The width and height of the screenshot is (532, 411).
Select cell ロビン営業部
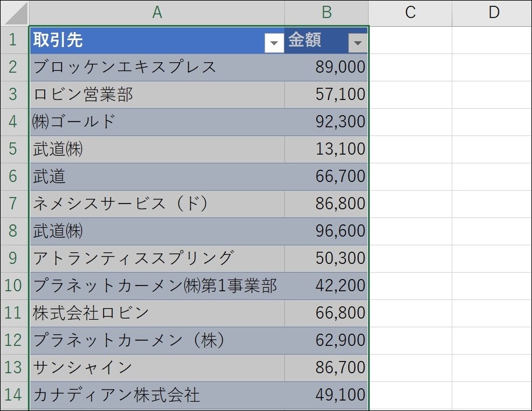157,95
